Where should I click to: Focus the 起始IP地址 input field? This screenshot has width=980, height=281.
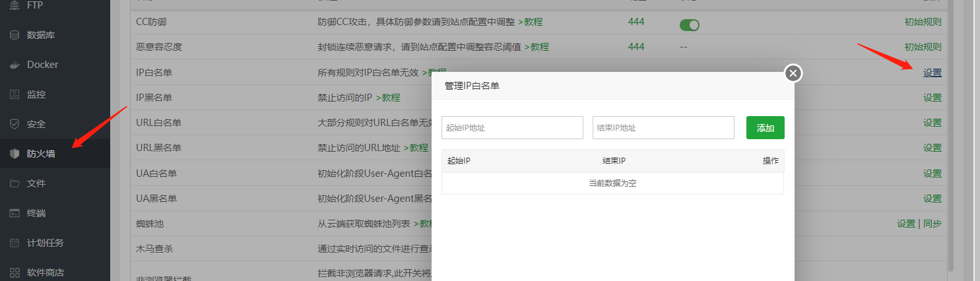point(512,128)
